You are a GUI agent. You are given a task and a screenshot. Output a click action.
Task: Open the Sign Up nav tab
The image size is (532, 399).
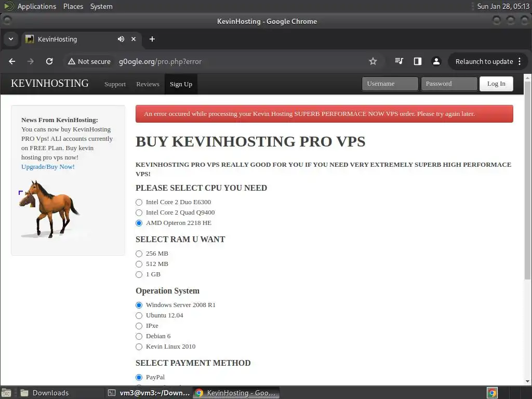point(181,84)
